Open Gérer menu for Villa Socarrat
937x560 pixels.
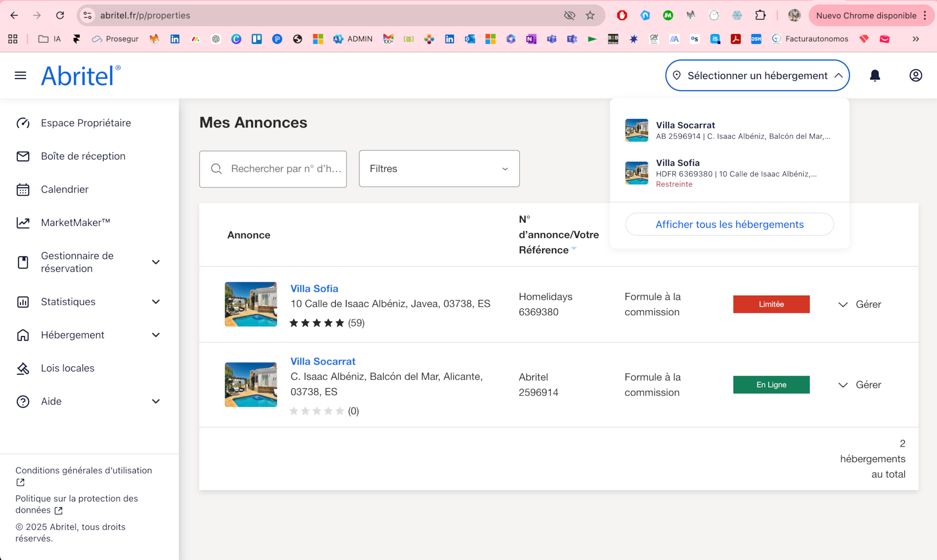tap(859, 385)
